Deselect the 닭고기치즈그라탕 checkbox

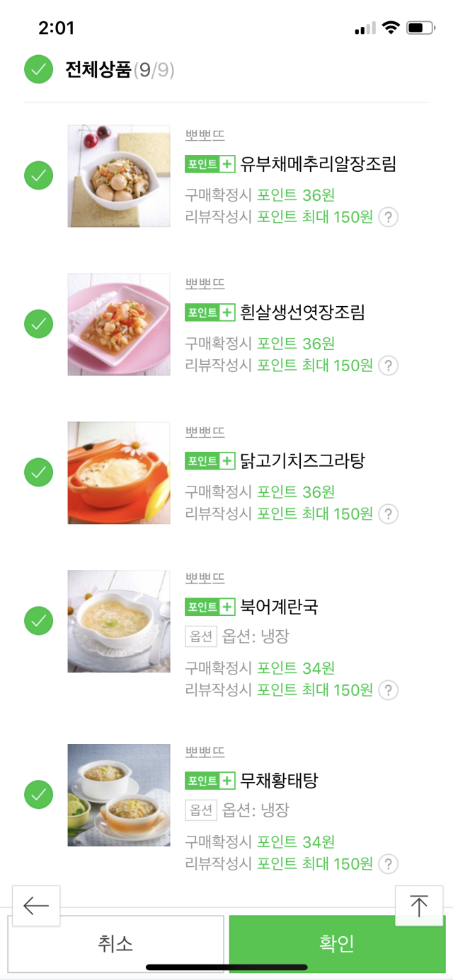click(x=39, y=472)
